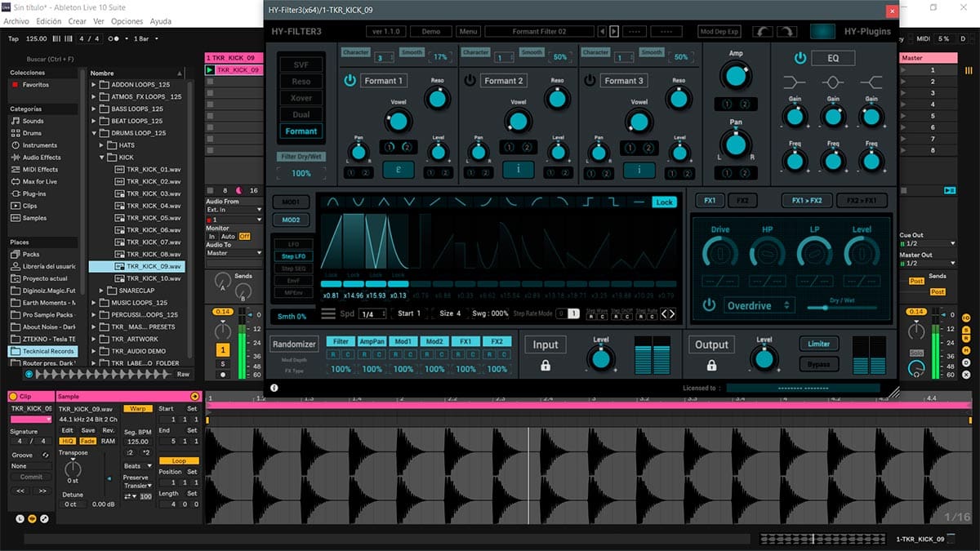Toggle the clip Loop button
The image size is (980, 551).
click(x=179, y=461)
